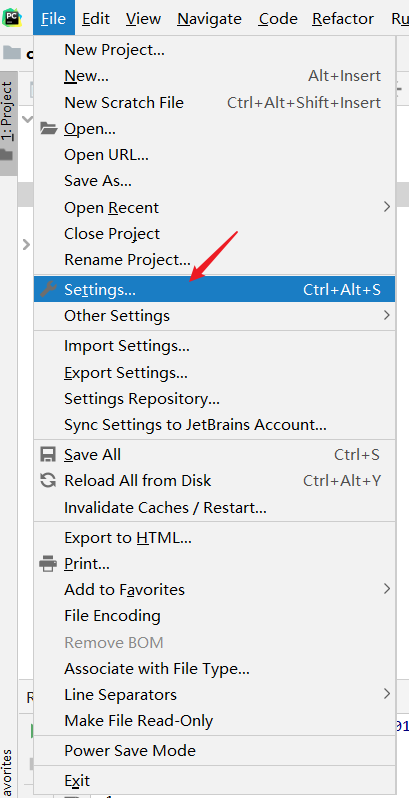
Task: Click the floppy disk Save All icon
Action: (48, 454)
